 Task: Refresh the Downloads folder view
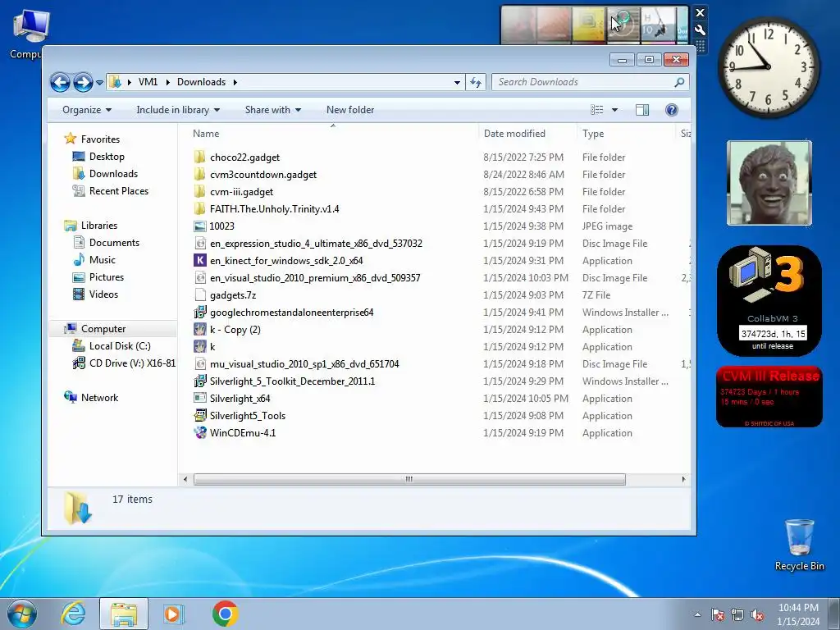476,82
